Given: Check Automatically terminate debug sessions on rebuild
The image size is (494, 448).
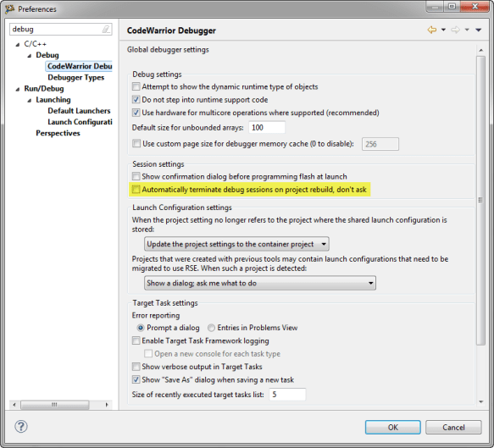Looking at the screenshot, I should (136, 189).
